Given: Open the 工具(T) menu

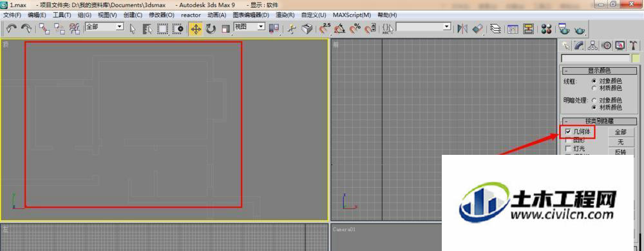Looking at the screenshot, I should point(62,15).
